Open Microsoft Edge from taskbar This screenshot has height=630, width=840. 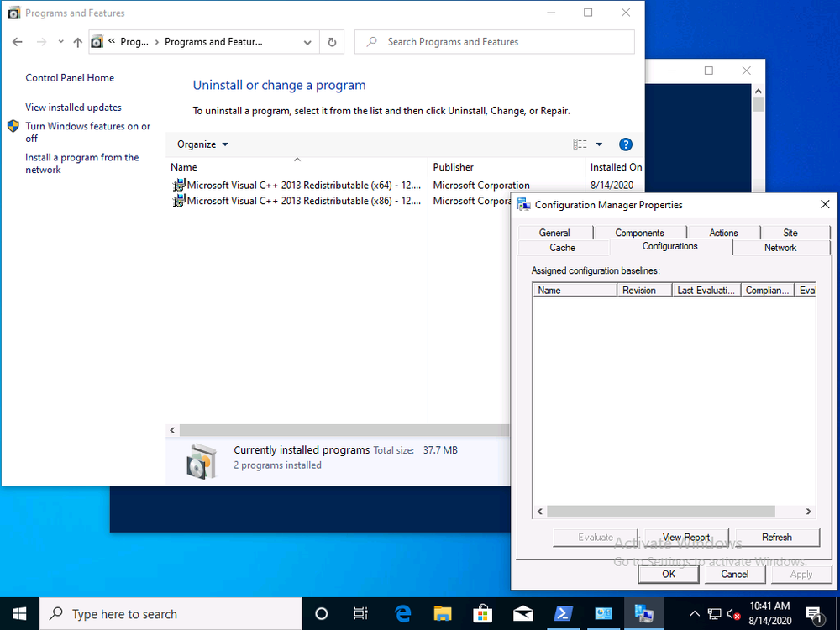pos(402,614)
